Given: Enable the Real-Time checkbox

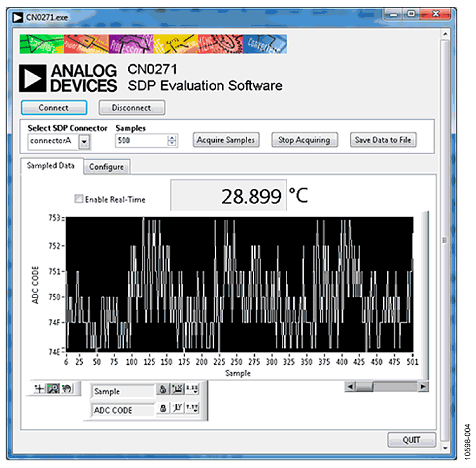Looking at the screenshot, I should (79, 199).
